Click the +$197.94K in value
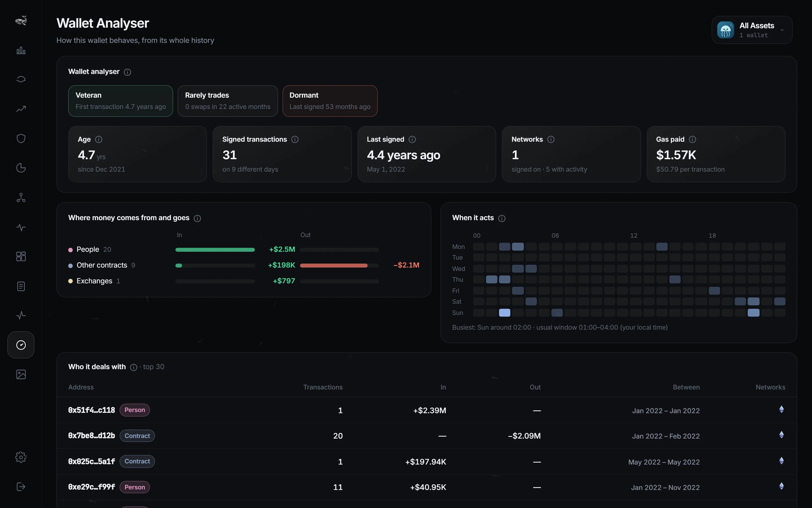Screen dimensions: 812x508 tap(425, 462)
